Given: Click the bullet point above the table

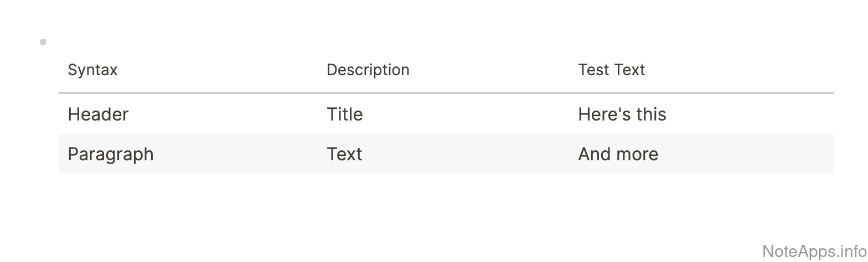Looking at the screenshot, I should pos(43,42).
